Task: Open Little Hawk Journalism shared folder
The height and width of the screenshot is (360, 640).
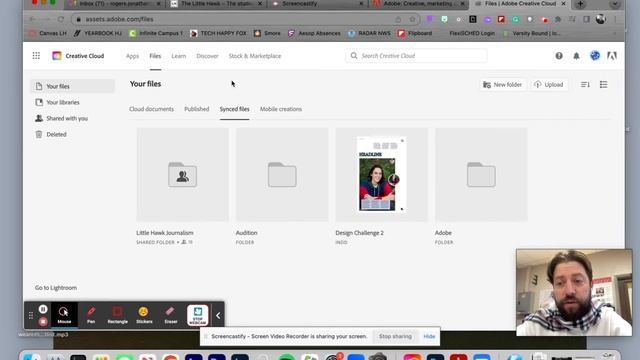Action: coord(182,175)
